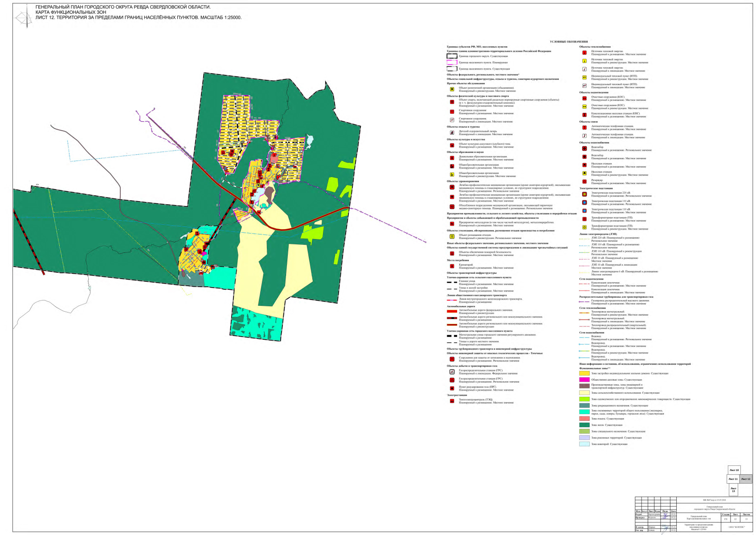Click garden partnership zone lime swatch
The width and height of the screenshot is (756, 535).
coord(584,399)
